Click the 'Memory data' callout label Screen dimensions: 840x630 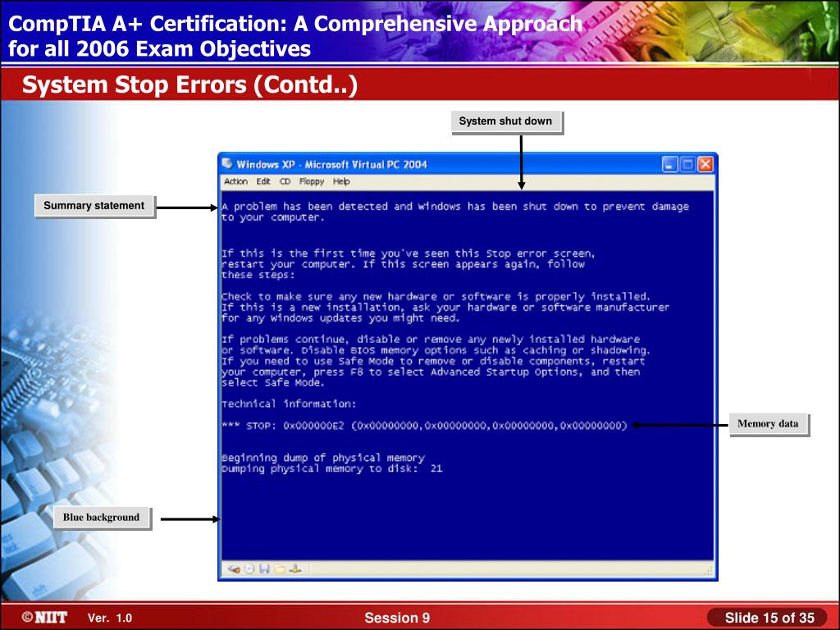point(767,424)
